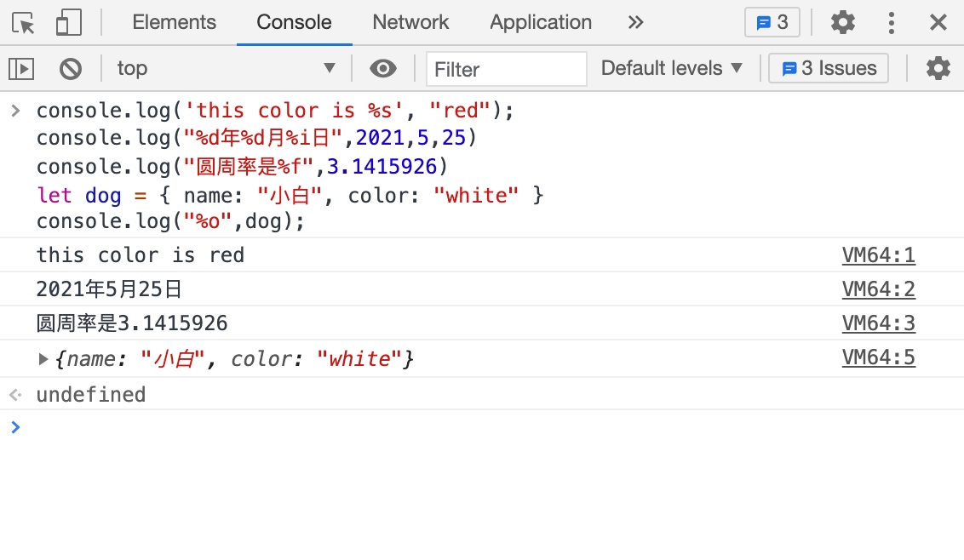Open the VM64:1 source link
This screenshot has width=964, height=560.
point(878,255)
